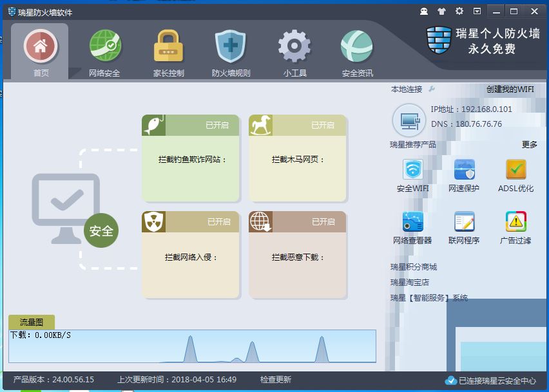
Task: Open 网速保护 tool
Action: click(464, 176)
